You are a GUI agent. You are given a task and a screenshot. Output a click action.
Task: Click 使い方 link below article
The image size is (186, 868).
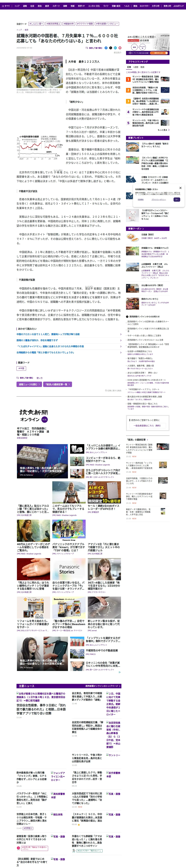point(40,378)
